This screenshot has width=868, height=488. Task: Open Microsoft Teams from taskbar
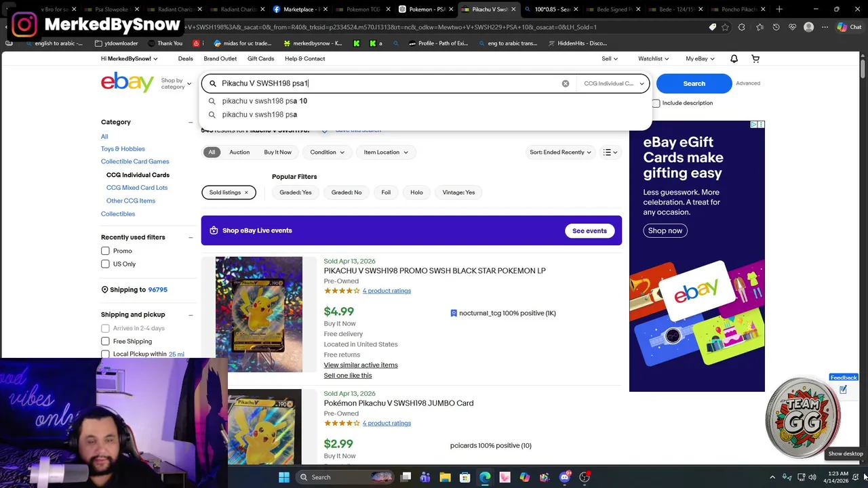tap(425, 477)
